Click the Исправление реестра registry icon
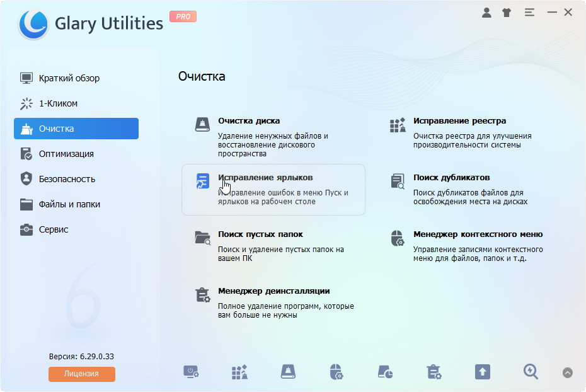This screenshot has height=392, width=586. (x=398, y=125)
